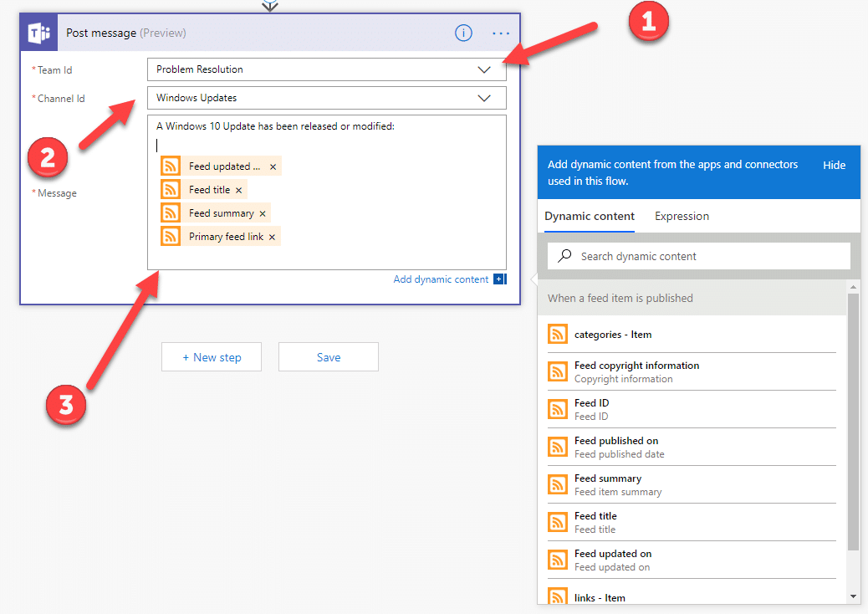Image resolution: width=868 pixels, height=614 pixels.
Task: Select the Problem Resolution team field
Action: [327, 69]
